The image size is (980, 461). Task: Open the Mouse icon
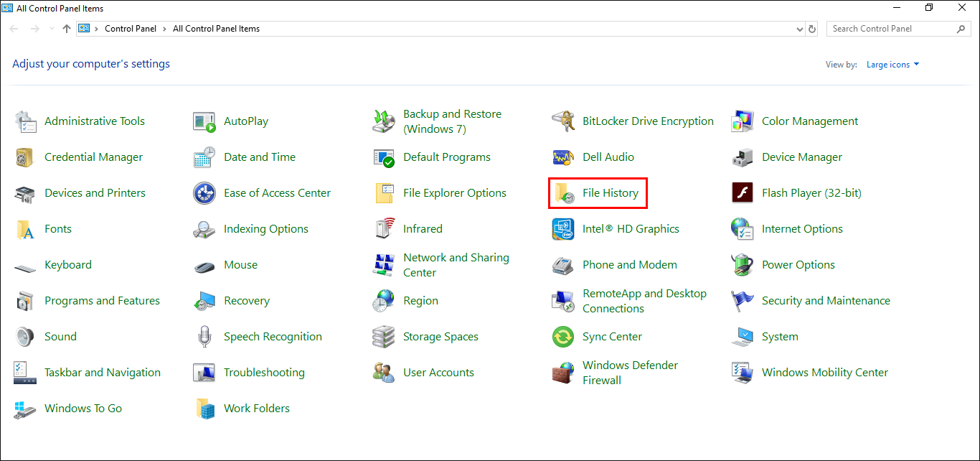[x=204, y=266]
